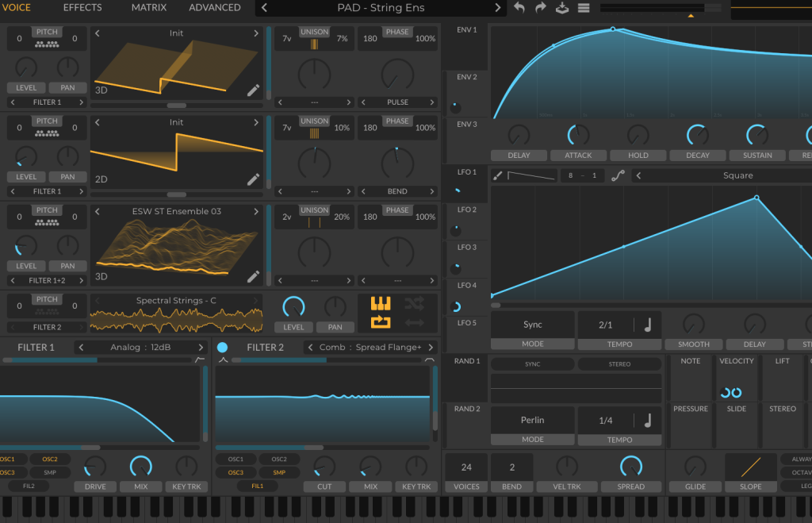The image size is (812, 523).
Task: Click the save preset icon
Action: [x=562, y=8]
